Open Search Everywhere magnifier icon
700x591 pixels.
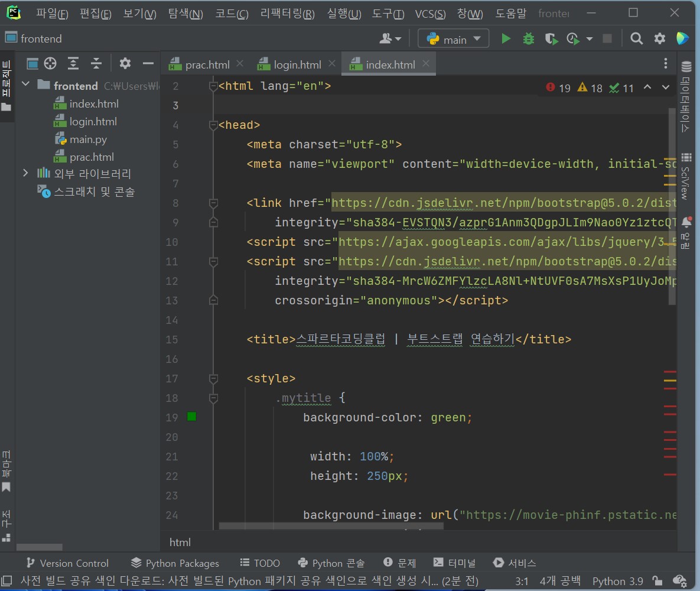tap(636, 39)
